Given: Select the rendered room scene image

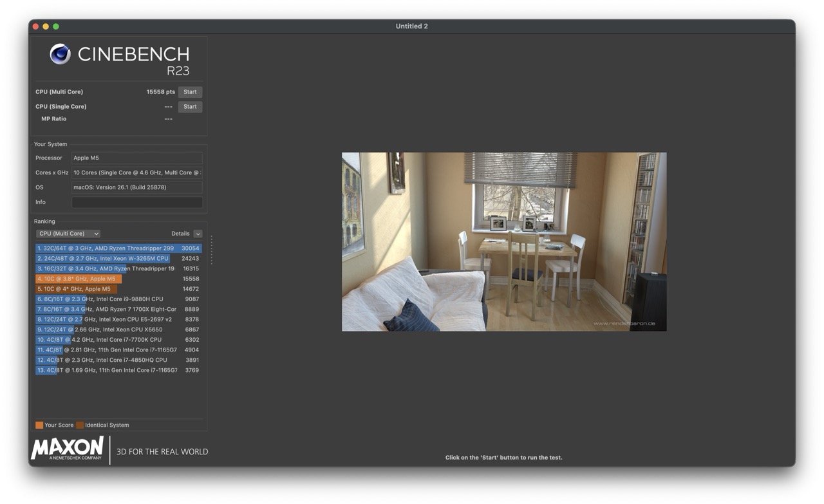Looking at the screenshot, I should click(504, 242).
